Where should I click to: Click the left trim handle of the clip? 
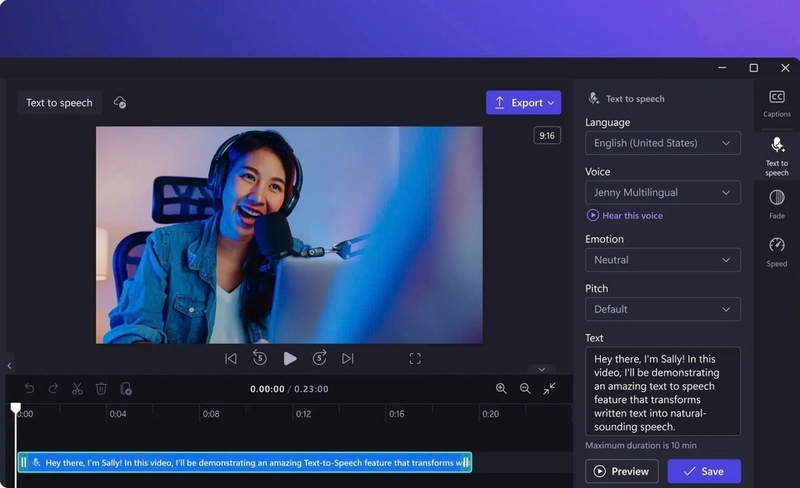[x=23, y=462]
